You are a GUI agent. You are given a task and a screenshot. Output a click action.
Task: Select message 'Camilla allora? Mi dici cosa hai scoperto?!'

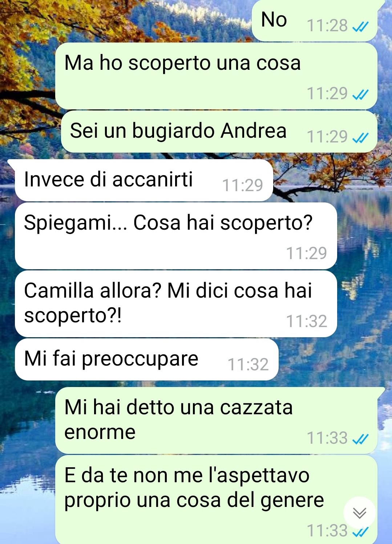(176, 304)
